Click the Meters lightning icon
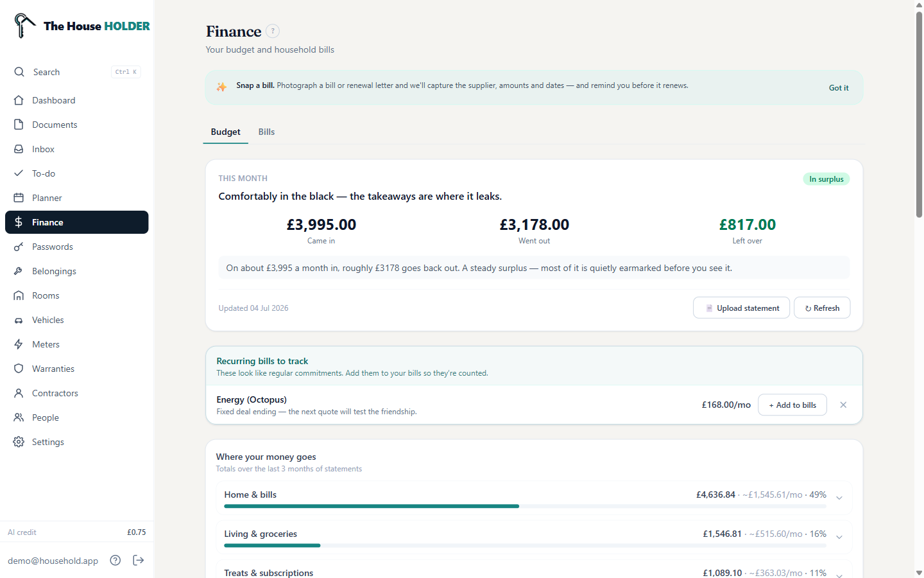The image size is (924, 578). [19, 344]
